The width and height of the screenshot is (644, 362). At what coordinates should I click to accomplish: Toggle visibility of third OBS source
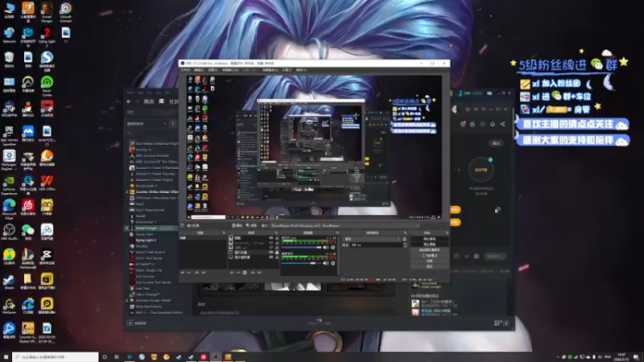tap(270, 248)
